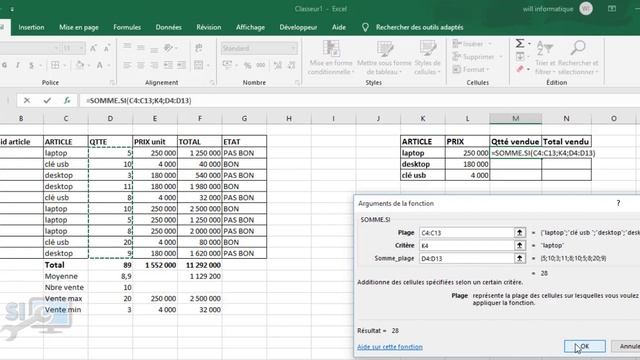Collapse dialog via Critère range selector arrow
Image resolution: width=640 pixels, height=360 pixels.
pos(519,245)
